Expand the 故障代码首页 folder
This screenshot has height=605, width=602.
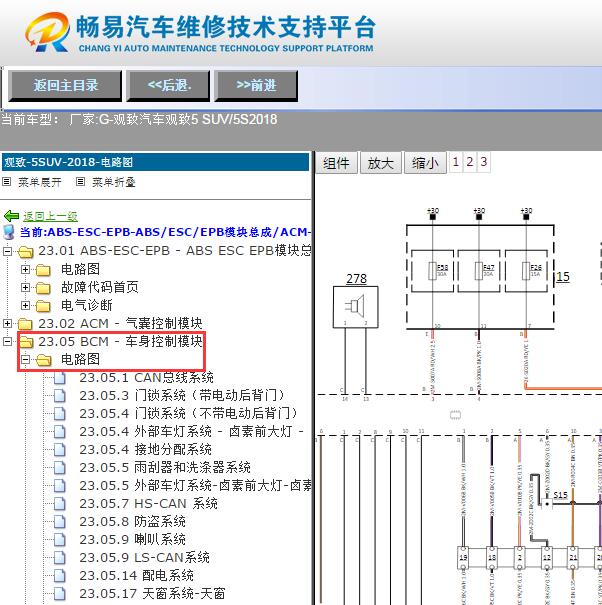pos(25,287)
